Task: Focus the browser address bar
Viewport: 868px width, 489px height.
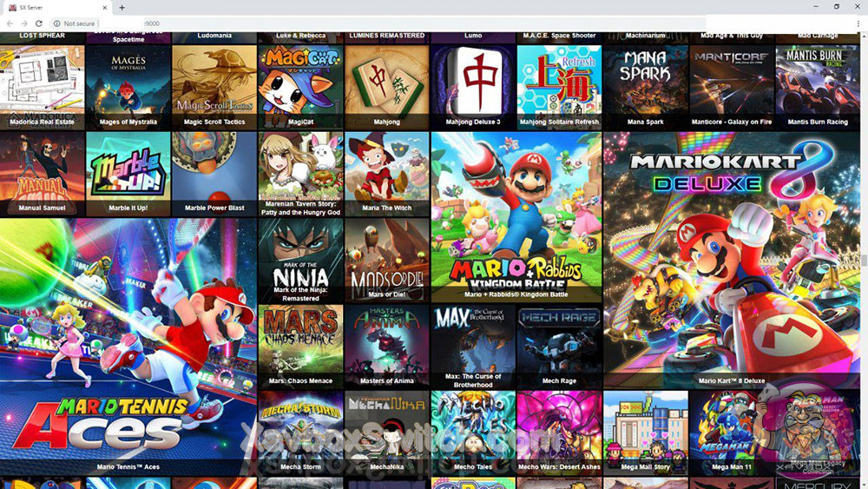Action: tap(377, 23)
